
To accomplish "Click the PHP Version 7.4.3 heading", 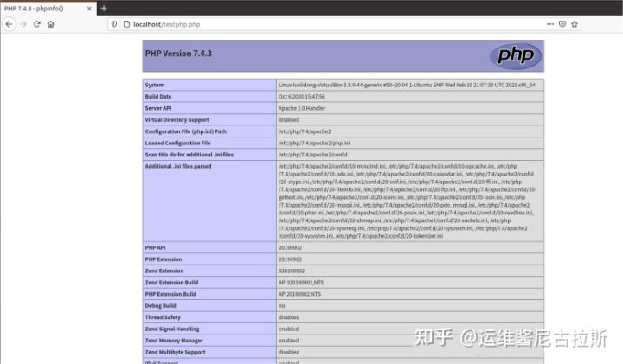I will click(177, 54).
